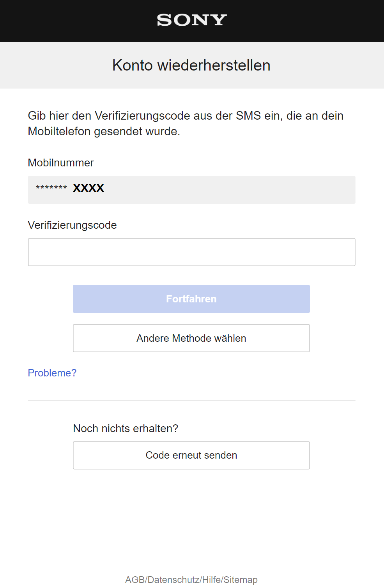Open the Probleme? help link

pos(52,373)
